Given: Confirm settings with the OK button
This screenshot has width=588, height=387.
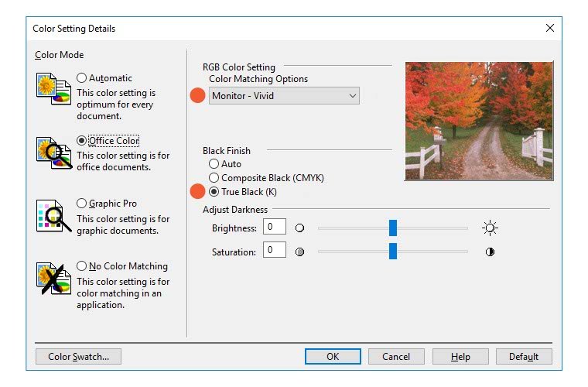Looking at the screenshot, I should [x=333, y=356].
